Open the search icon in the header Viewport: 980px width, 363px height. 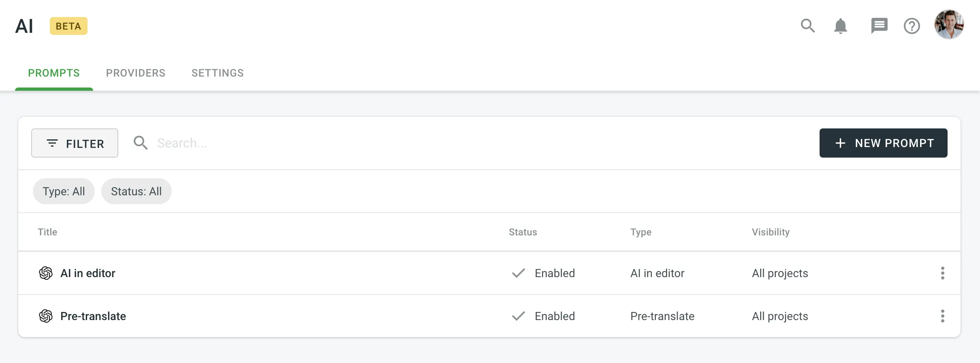coord(808,26)
